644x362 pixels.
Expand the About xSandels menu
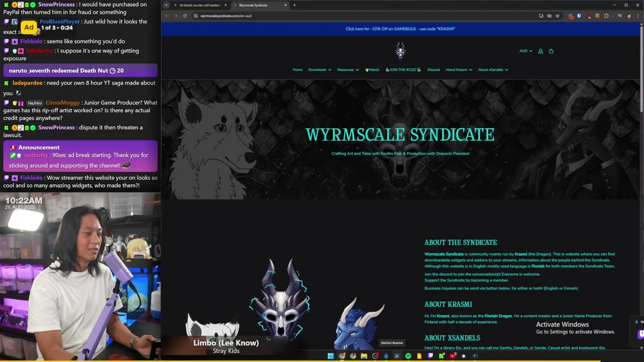[x=493, y=70]
